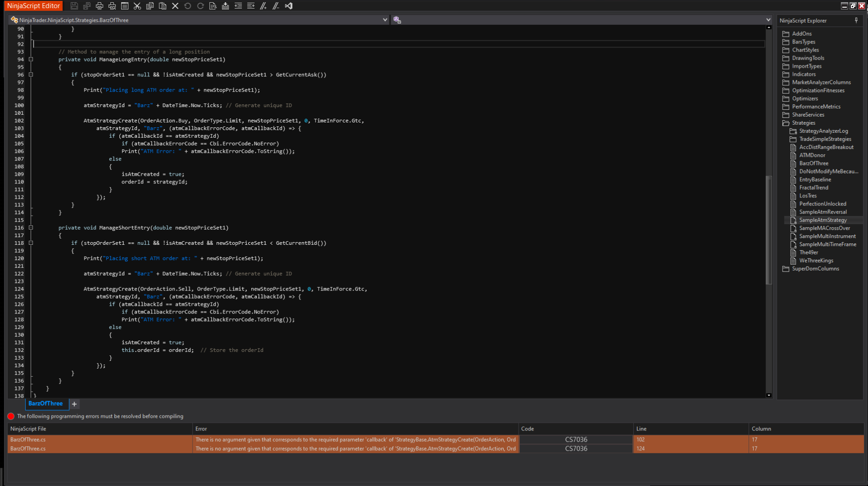Viewport: 868px width, 486px height.
Task: Select the PerfectionUnlocked strategy file
Action: tap(823, 204)
